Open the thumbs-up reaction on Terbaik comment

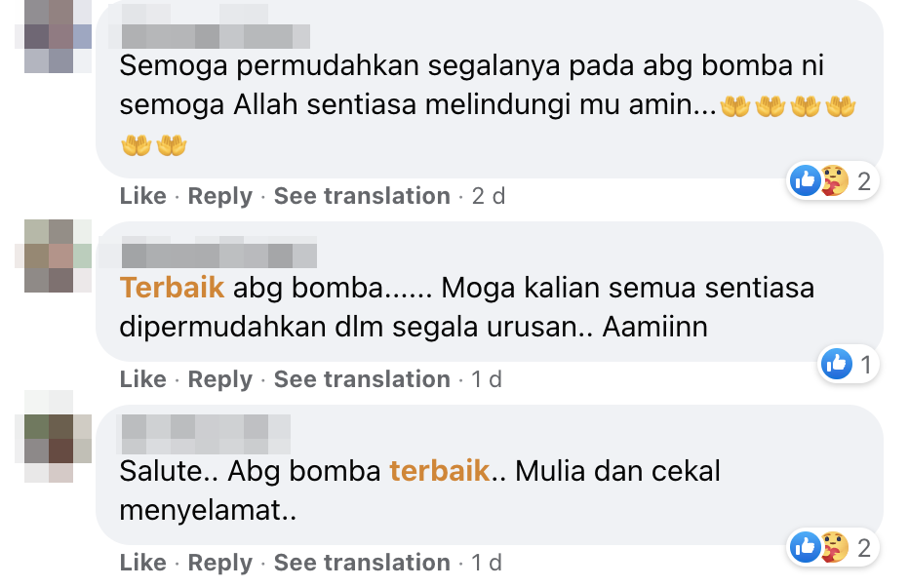coord(837,364)
